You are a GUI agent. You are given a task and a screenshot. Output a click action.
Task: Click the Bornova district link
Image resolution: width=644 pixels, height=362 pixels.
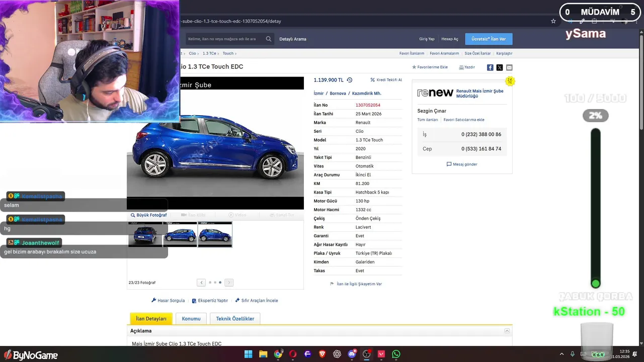point(338,94)
